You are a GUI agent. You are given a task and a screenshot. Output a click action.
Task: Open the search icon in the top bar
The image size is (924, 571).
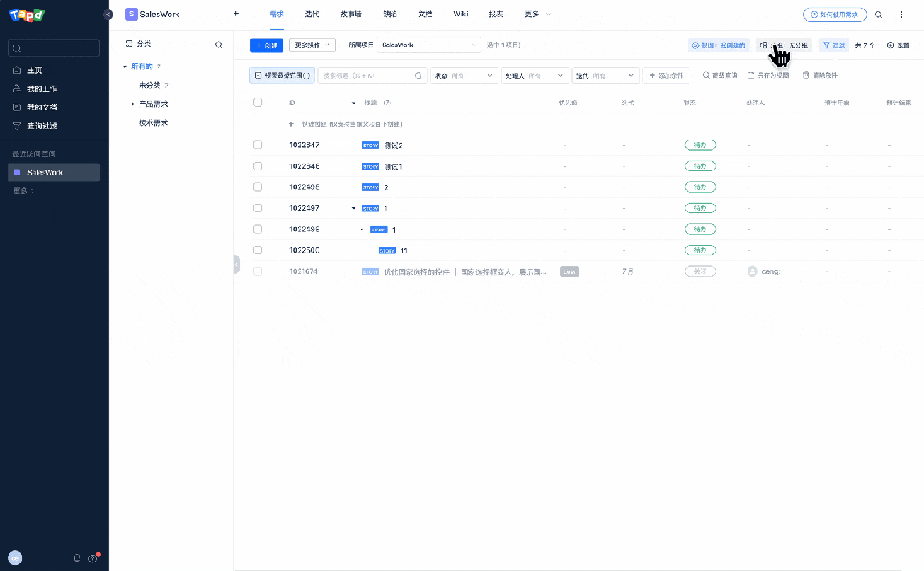tap(879, 15)
